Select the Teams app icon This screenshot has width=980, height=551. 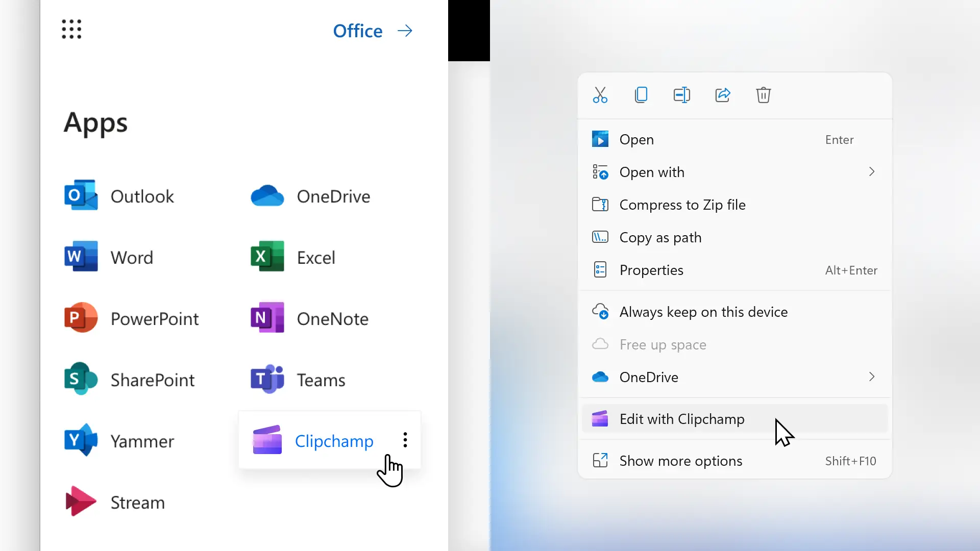point(266,379)
